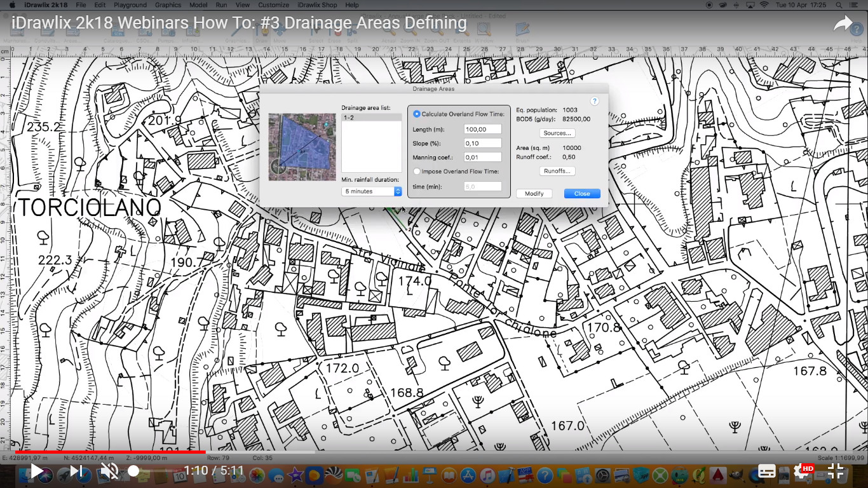
Task: Click the disabled time (min) field
Action: pos(483,186)
